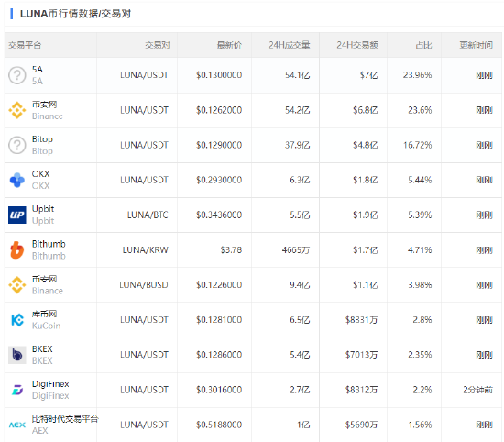Image resolution: width=504 pixels, height=442 pixels.
Task: Click the DigiFinex logo icon
Action: [17, 390]
